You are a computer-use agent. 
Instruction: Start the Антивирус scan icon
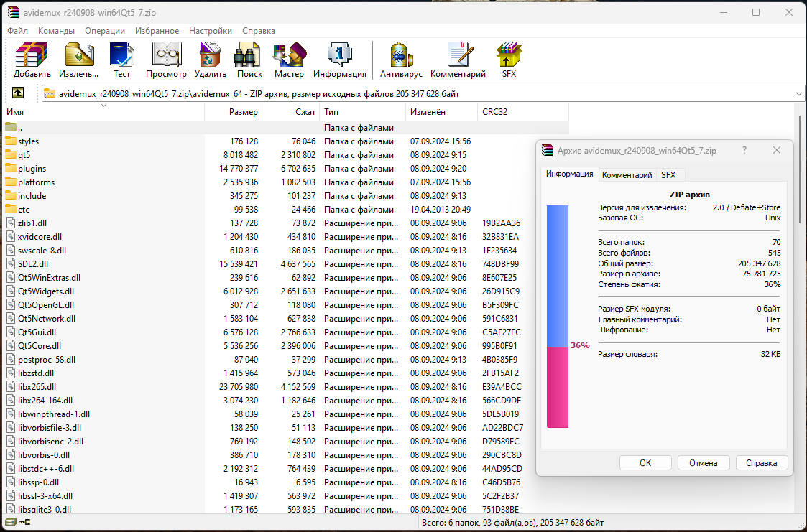pos(401,55)
